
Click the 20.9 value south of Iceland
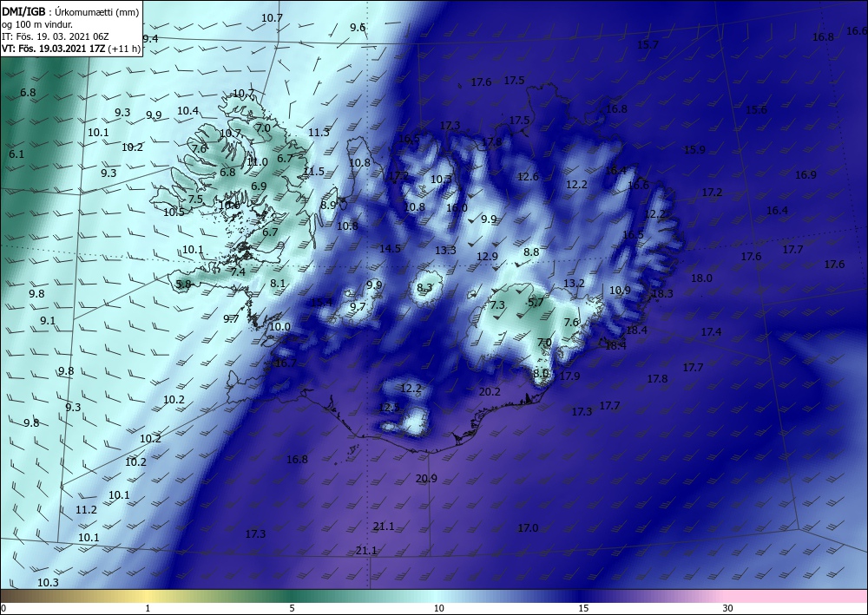[x=426, y=479]
